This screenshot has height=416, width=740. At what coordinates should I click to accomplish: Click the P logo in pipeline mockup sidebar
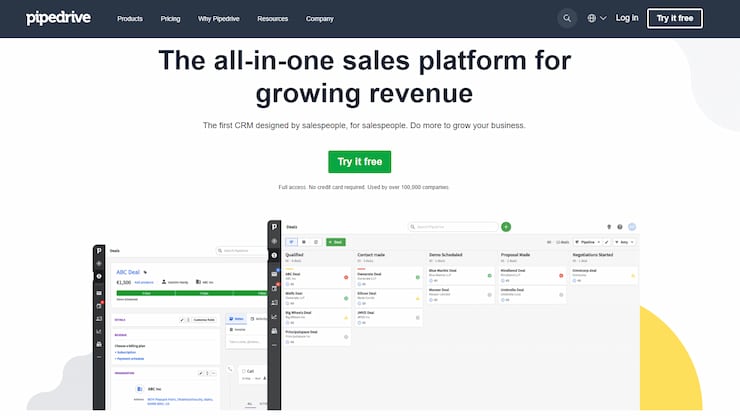point(274,227)
